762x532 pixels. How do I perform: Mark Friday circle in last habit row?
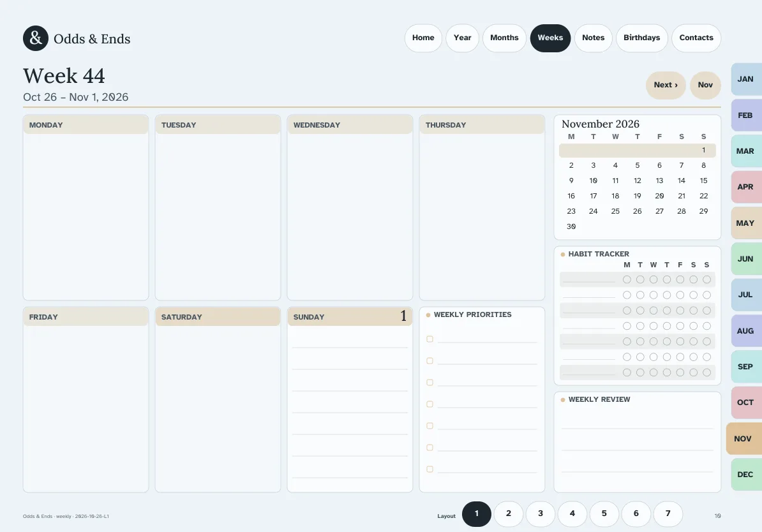tap(680, 373)
